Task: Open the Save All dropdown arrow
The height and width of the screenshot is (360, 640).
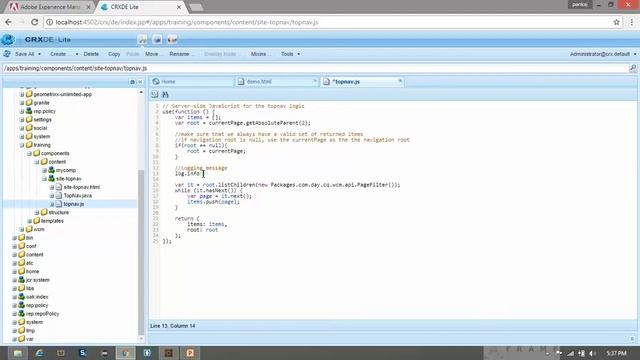Action: (x=40, y=54)
